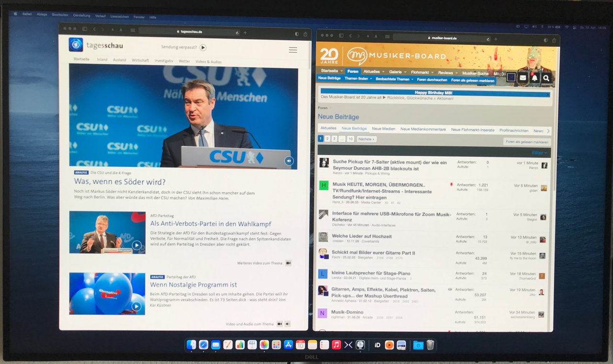Show the sidebar in the musiker-board Safari window
The height and width of the screenshot is (364, 613).
341,35
